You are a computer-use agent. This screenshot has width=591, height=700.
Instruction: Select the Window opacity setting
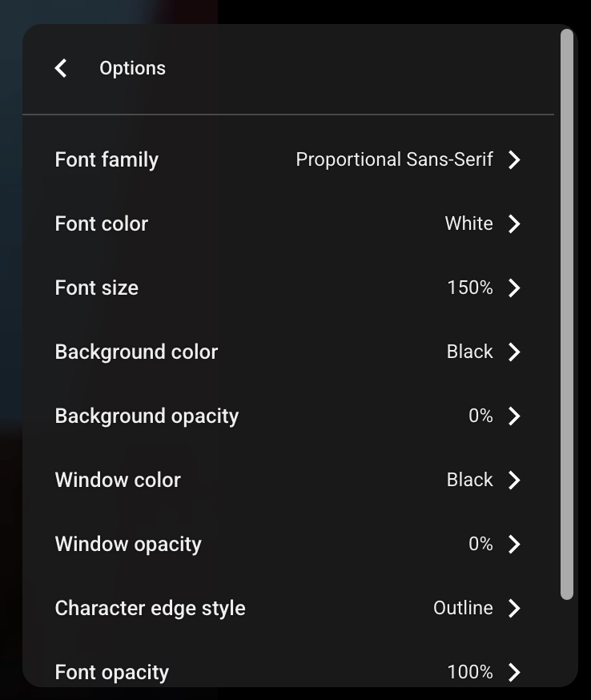(288, 544)
